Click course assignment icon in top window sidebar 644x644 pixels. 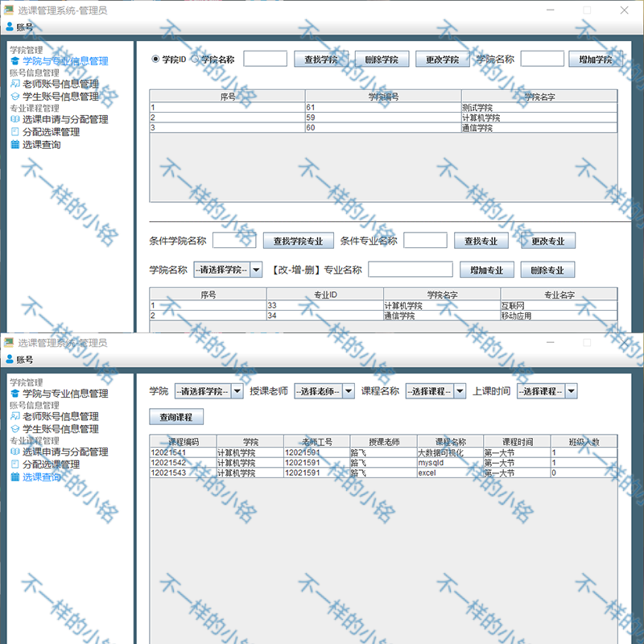(x=15, y=132)
